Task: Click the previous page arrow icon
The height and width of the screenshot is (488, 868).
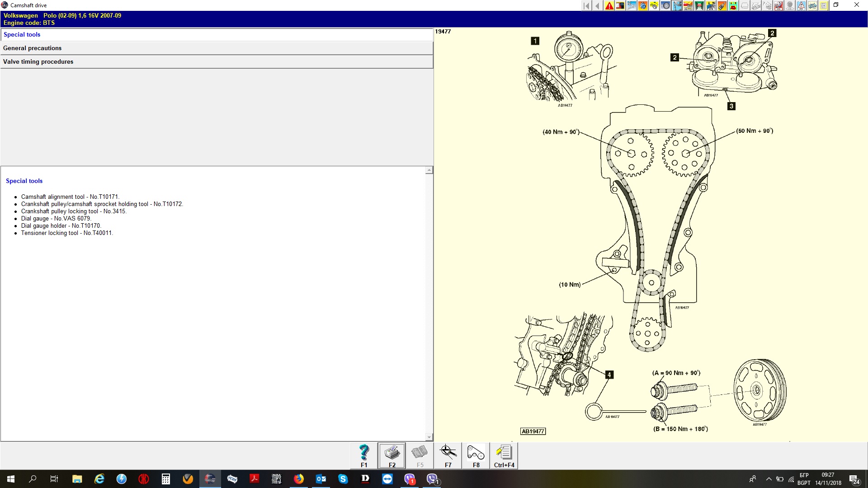Action: pos(598,5)
